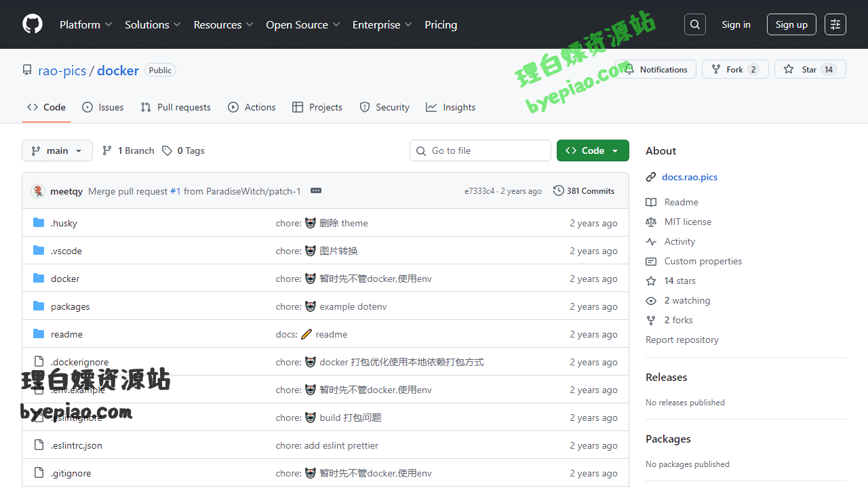This screenshot has height=488, width=868.
Task: Open the Solutions dropdown menu
Action: coord(153,24)
